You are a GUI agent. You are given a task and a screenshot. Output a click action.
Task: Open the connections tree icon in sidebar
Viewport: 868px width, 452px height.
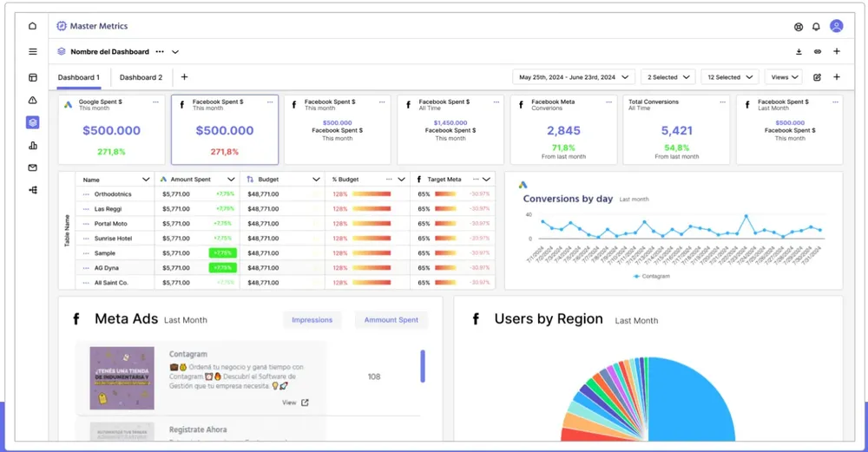tap(33, 190)
